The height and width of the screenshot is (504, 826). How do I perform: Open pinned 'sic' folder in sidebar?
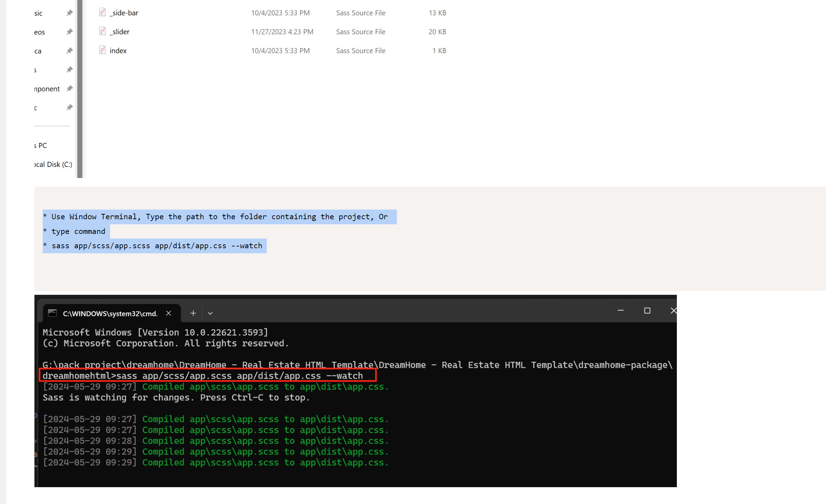coord(38,13)
